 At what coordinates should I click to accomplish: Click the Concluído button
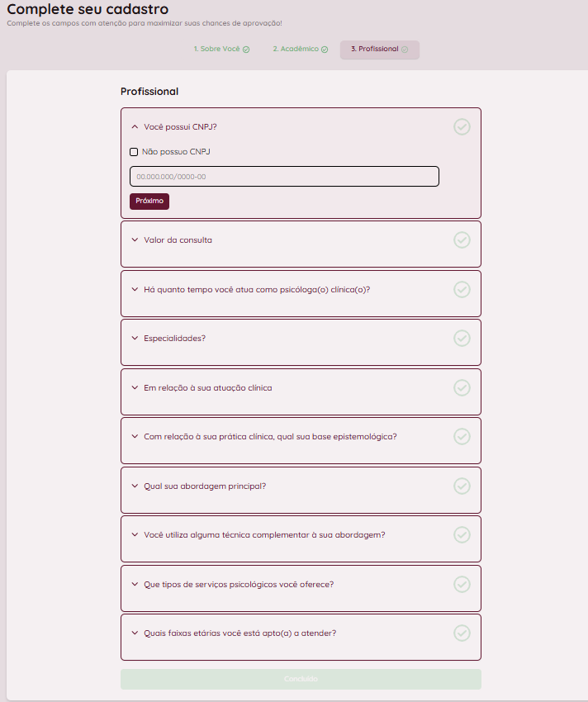point(301,679)
